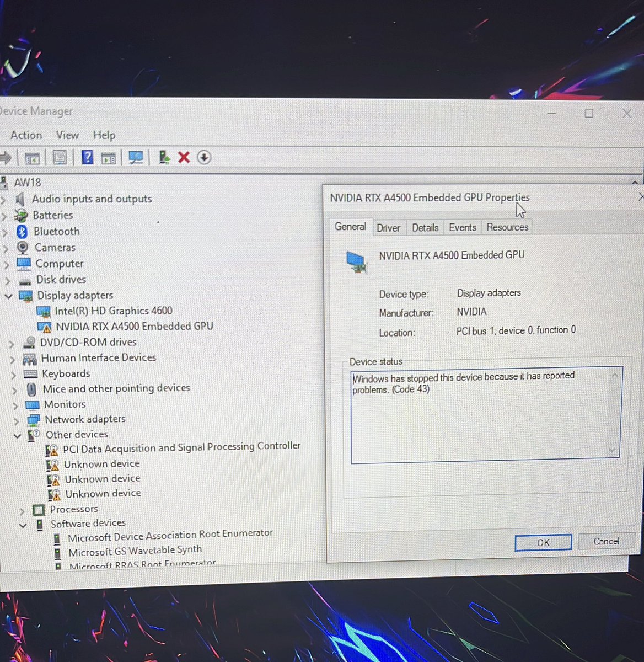Click the forward arrow toolbar icon
This screenshot has height=662, width=644.
[x=6, y=158]
